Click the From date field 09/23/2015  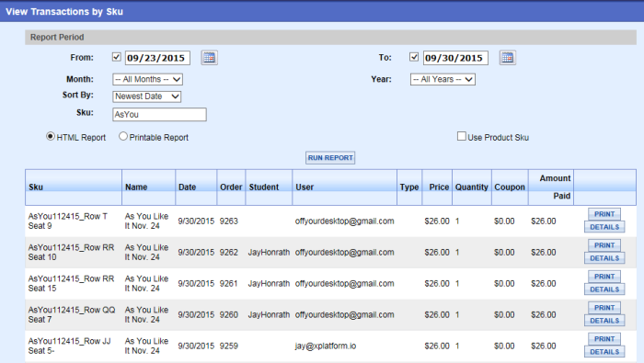[157, 58]
